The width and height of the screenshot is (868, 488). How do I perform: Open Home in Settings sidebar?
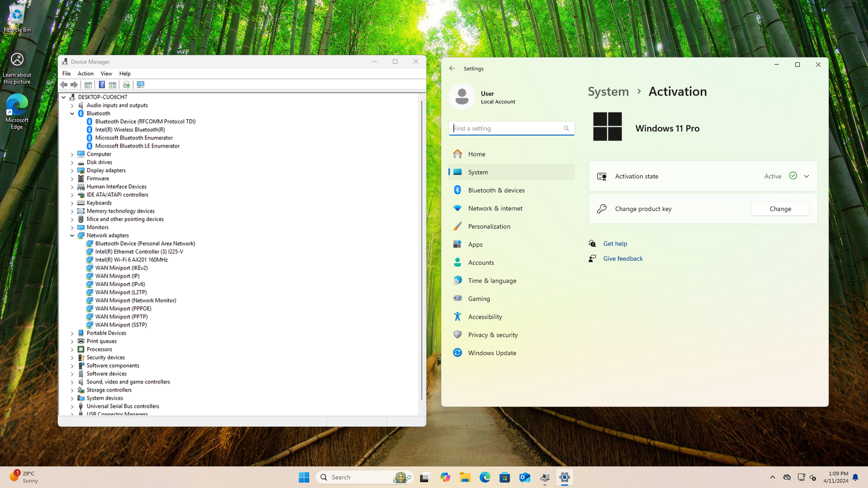tap(512, 154)
